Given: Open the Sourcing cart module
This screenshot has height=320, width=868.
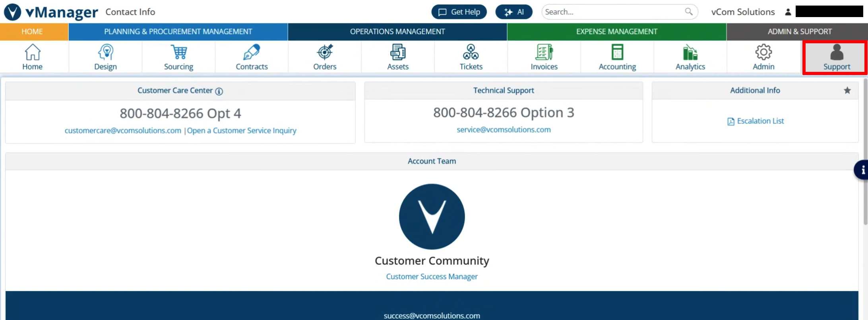Looking at the screenshot, I should tap(178, 57).
